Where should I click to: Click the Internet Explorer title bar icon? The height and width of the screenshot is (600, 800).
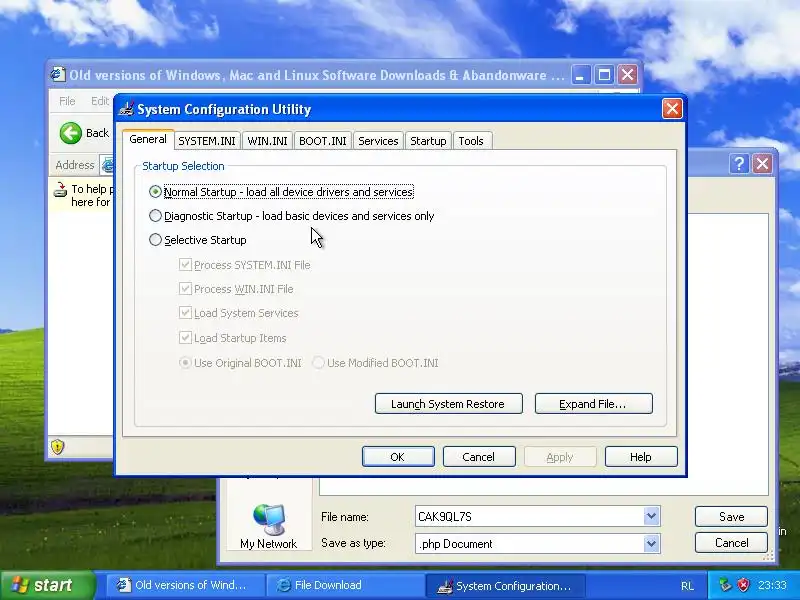(x=58, y=74)
